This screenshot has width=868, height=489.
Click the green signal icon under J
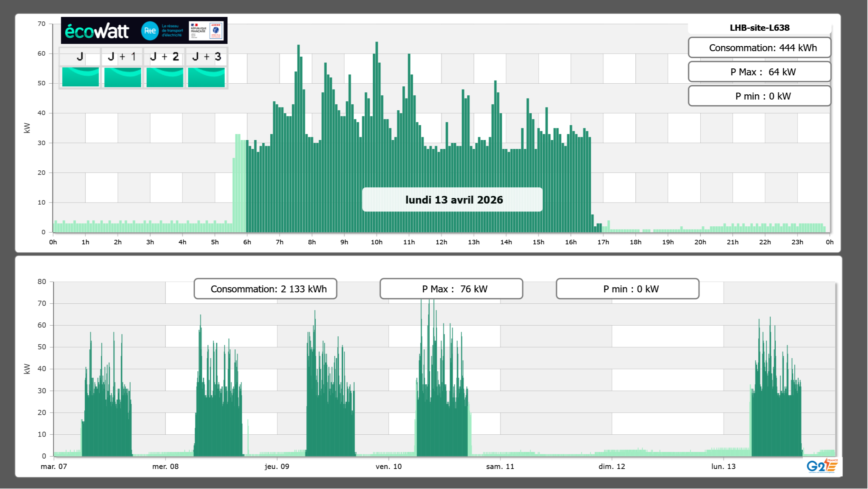click(80, 77)
